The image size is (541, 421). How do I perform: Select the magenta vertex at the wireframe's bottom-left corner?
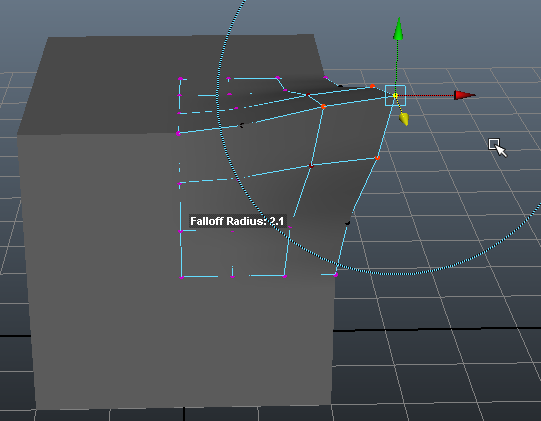pyautogui.click(x=181, y=277)
